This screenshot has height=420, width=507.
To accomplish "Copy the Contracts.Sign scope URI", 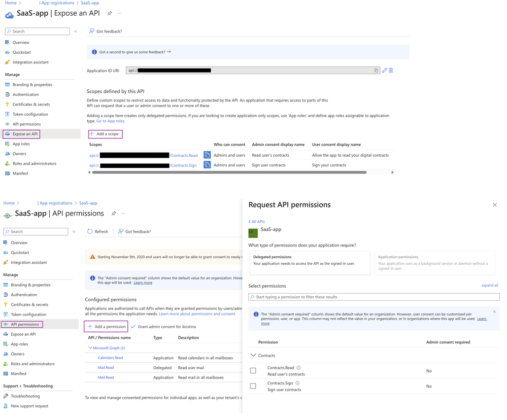I will pyautogui.click(x=207, y=165).
